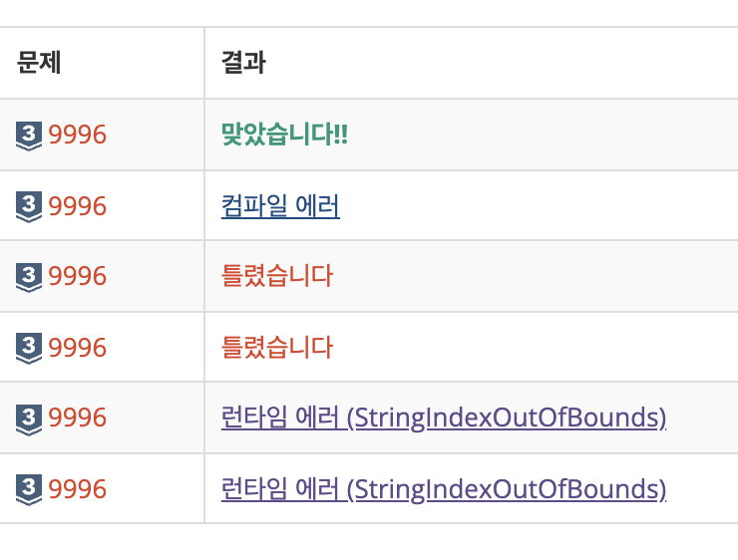Image resolution: width=738 pixels, height=560 pixels.
Task: Click the tier badge in the 컴파일 에러 row
Action: pos(29,206)
